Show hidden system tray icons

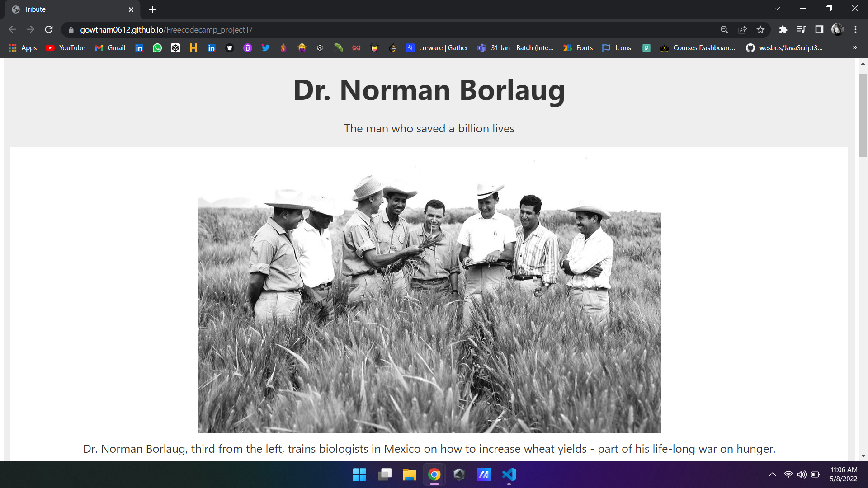[772, 474]
